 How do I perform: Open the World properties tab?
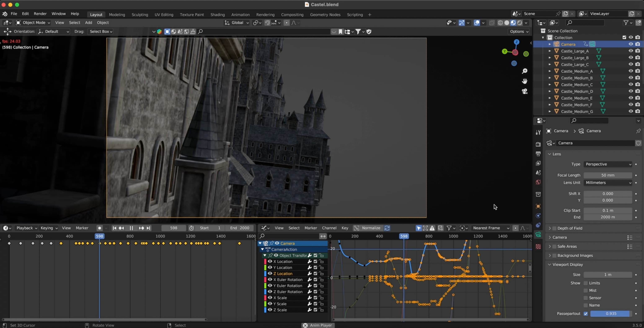point(538,182)
